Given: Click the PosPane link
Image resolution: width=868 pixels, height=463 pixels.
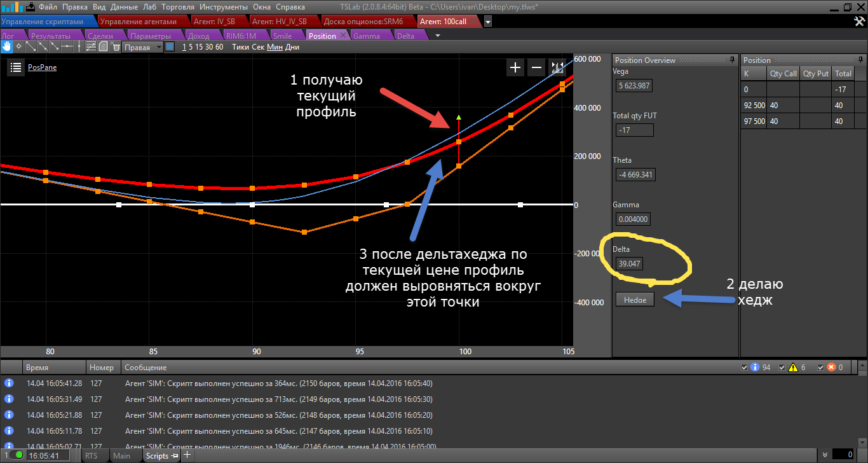Looking at the screenshot, I should [x=42, y=67].
